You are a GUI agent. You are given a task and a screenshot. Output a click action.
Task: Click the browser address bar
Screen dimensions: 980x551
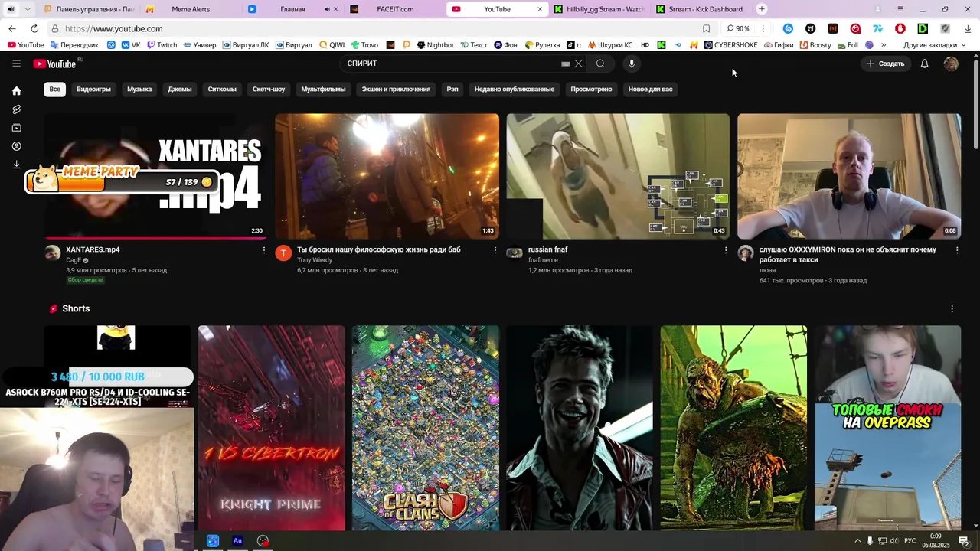coord(375,28)
